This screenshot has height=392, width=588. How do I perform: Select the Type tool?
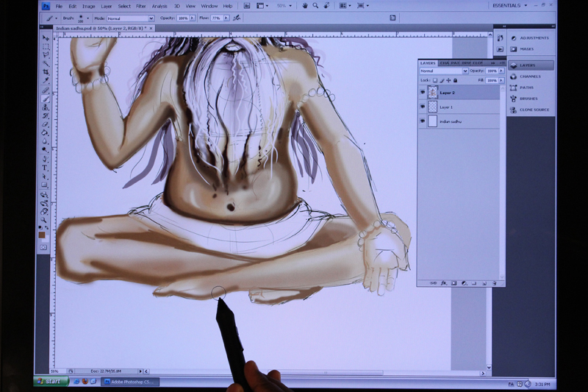(x=45, y=167)
